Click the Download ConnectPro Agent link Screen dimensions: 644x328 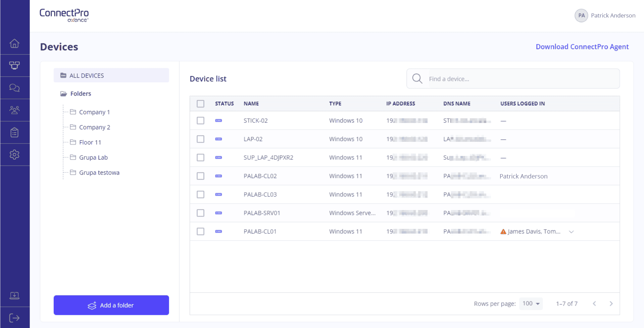582,47
